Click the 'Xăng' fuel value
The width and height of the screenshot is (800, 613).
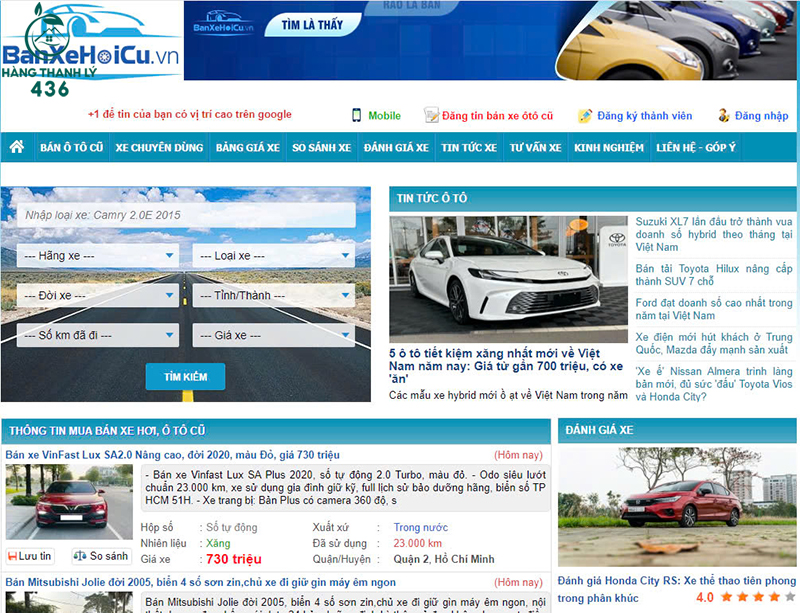218,543
